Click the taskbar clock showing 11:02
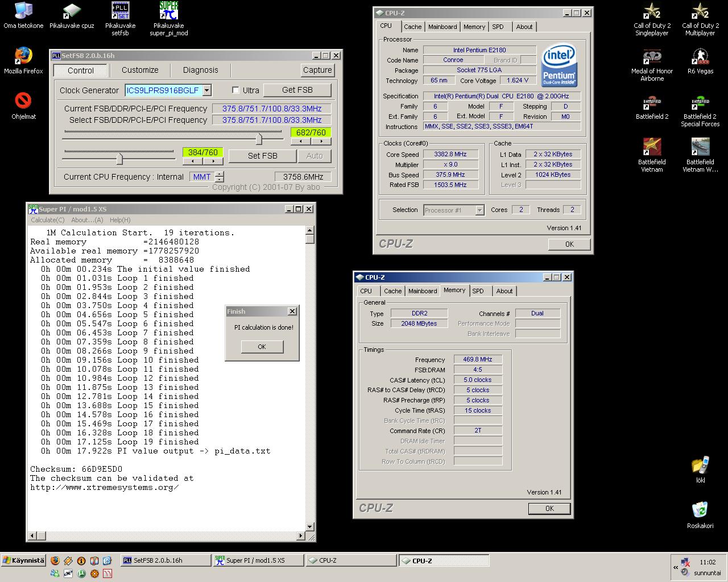Screen dimensions: 728x582 tap(708, 562)
